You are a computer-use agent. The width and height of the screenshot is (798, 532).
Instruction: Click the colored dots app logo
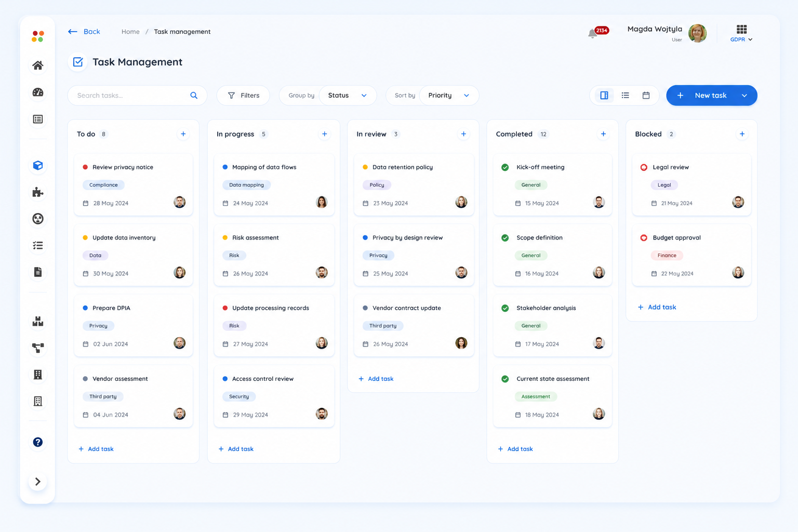coord(38,36)
